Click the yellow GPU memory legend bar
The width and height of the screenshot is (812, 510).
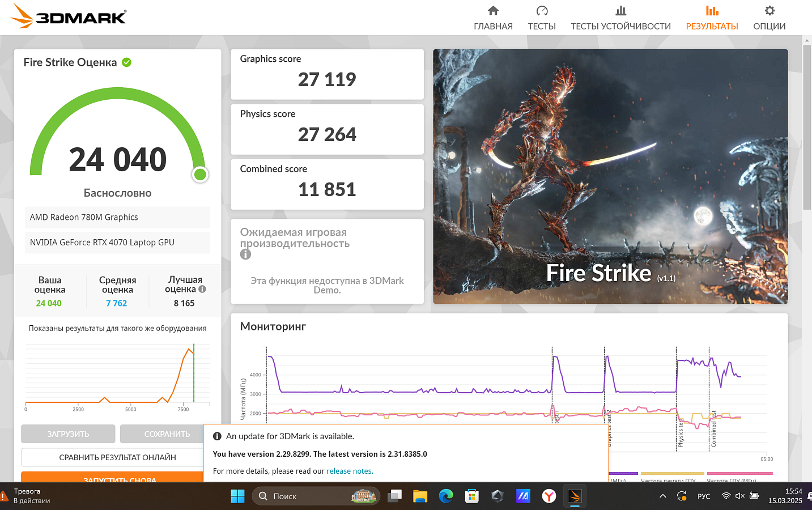tap(673, 474)
